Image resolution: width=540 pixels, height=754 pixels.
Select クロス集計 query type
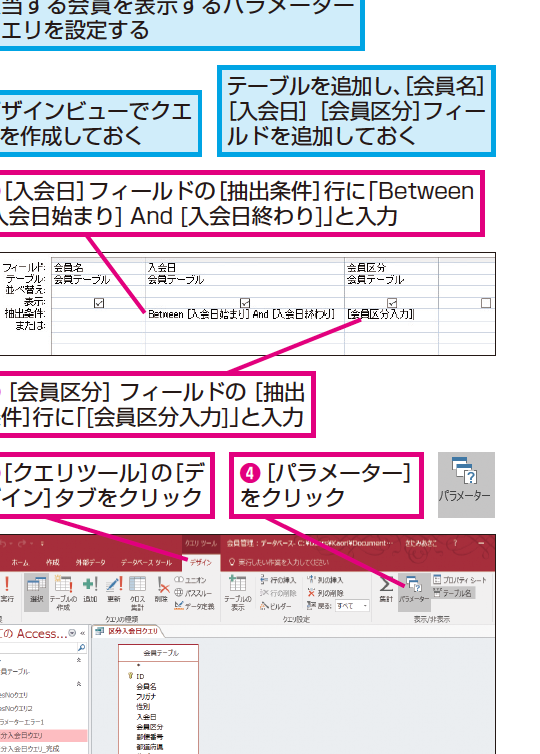(138, 592)
